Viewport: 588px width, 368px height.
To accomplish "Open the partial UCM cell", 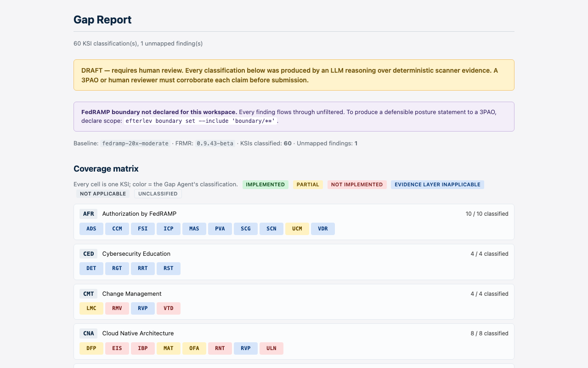I will click(x=297, y=229).
